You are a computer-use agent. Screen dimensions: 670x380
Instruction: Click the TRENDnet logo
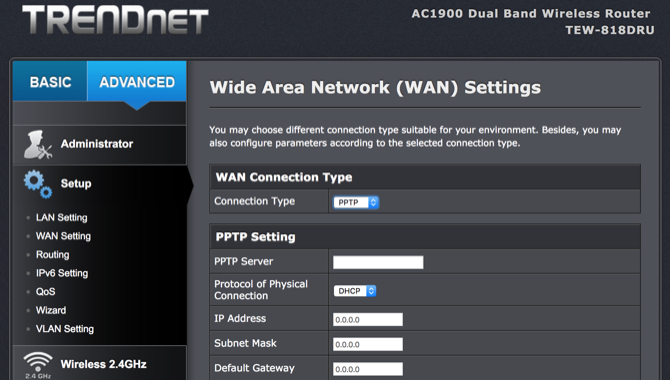(115, 20)
